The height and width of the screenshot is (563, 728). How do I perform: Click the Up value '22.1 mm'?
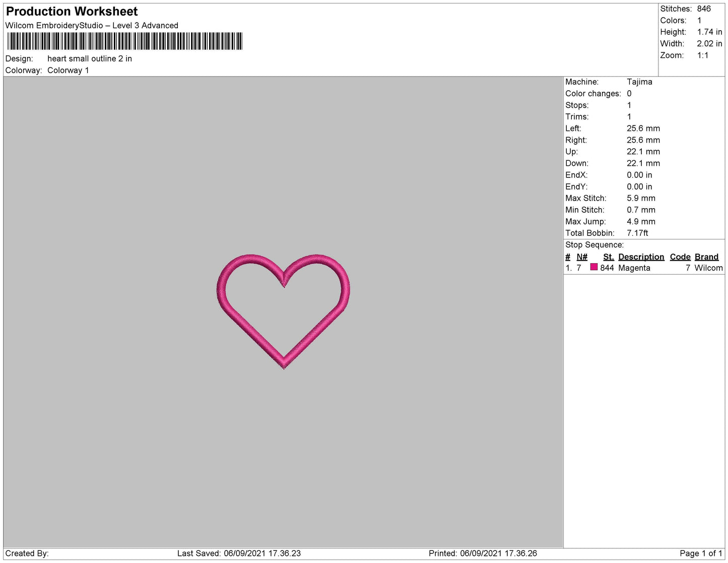pyautogui.click(x=643, y=152)
